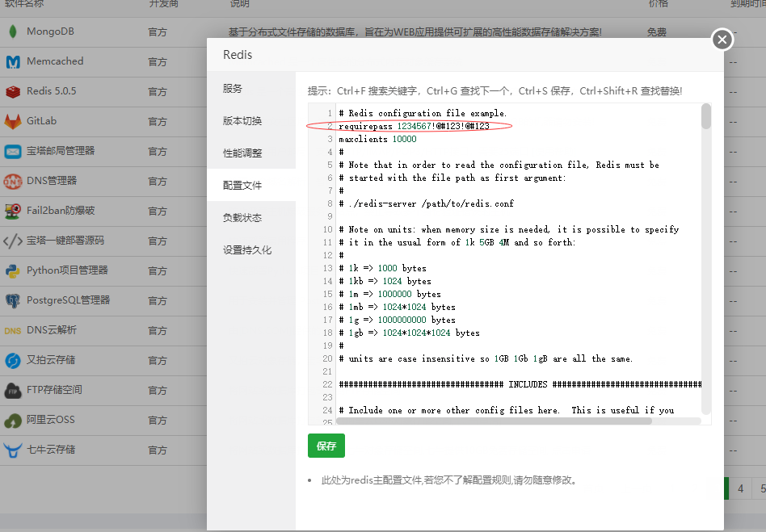Open the GitLab name link

click(x=41, y=120)
